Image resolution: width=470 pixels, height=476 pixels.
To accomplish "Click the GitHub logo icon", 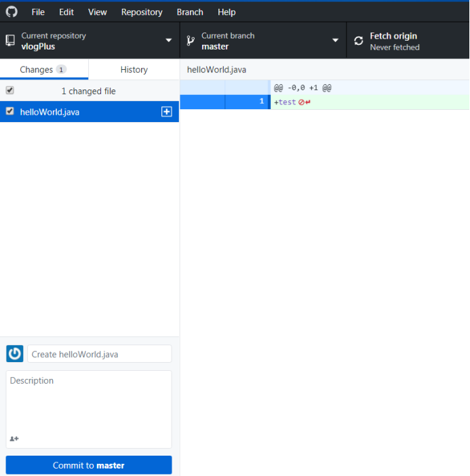I will [12, 12].
